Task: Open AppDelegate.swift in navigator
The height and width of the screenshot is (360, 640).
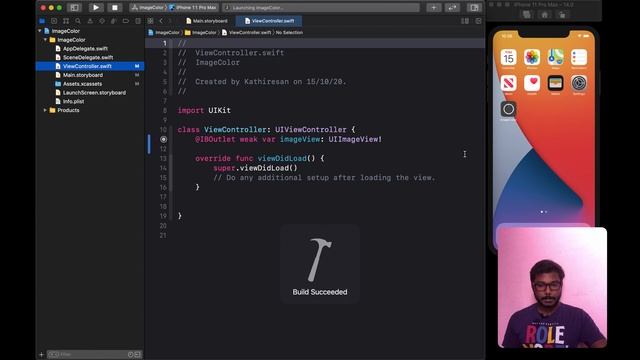Action: point(85,49)
